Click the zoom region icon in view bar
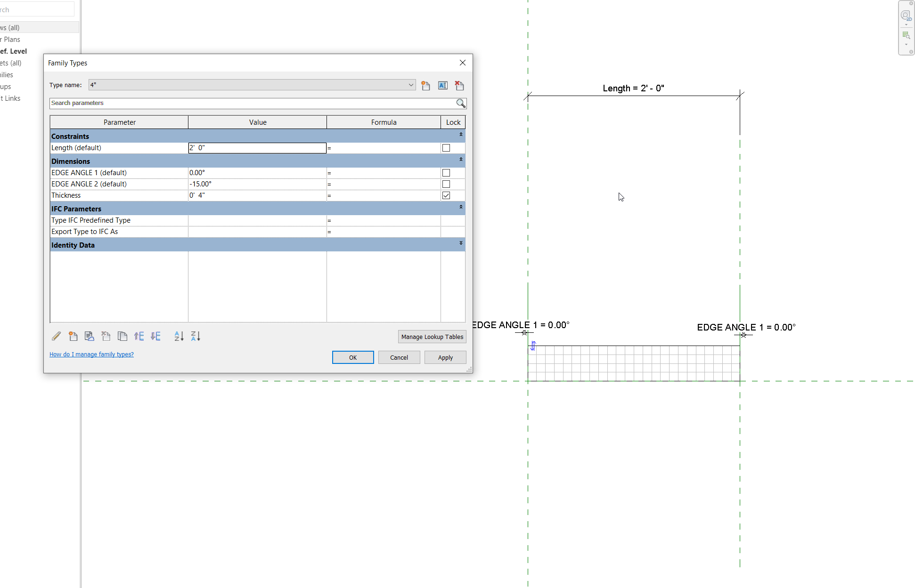The width and height of the screenshot is (915, 588). tap(906, 36)
